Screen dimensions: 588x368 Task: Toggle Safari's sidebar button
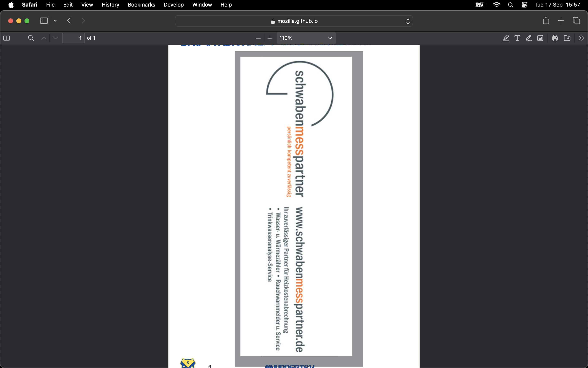tap(44, 21)
